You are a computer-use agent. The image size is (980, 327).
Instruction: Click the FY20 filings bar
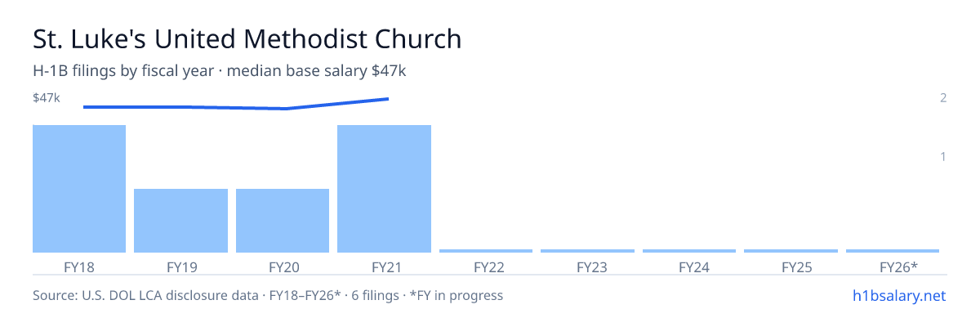point(283,221)
